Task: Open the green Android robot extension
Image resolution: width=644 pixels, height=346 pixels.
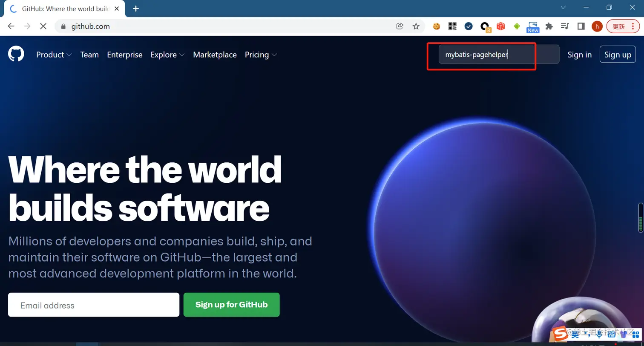Action: 517,26
